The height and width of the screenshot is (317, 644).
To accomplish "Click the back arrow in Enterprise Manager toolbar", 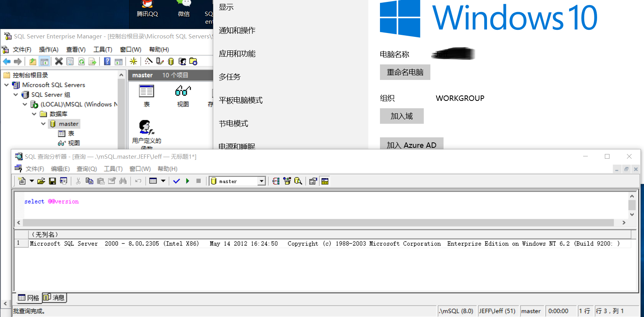I will 7,61.
